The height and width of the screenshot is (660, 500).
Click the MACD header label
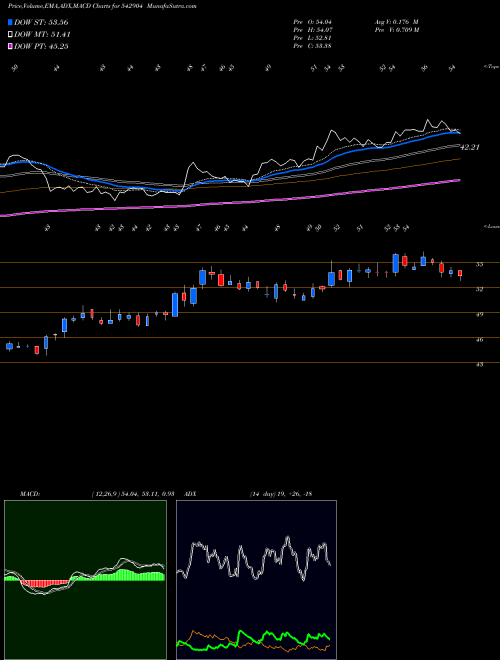29,494
